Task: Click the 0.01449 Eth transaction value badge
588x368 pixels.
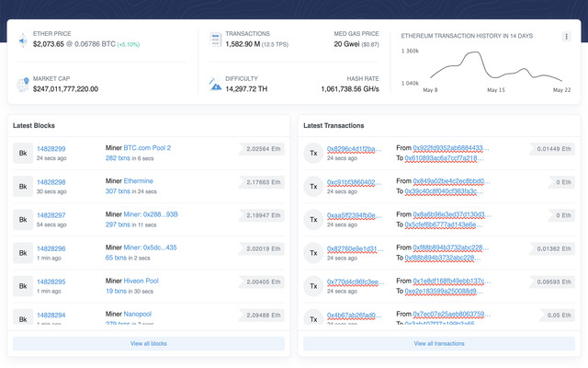Action: click(x=552, y=149)
